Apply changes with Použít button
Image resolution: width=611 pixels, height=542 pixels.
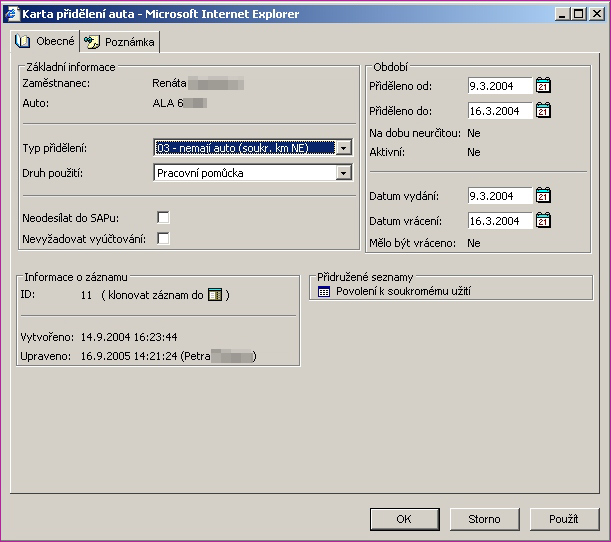point(564,519)
